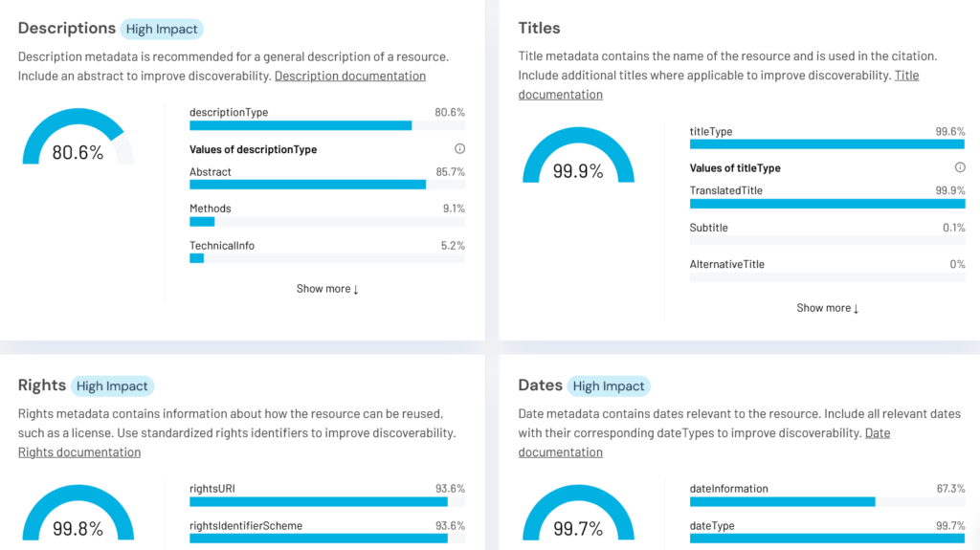Click the descriptionType progress bar
This screenshot has height=550, width=980.
pos(327,125)
